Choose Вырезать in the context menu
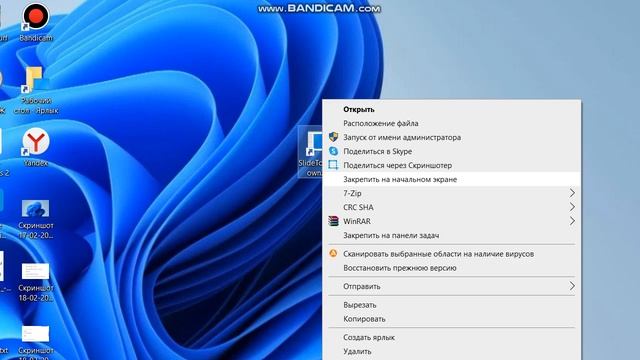 [x=451, y=305]
